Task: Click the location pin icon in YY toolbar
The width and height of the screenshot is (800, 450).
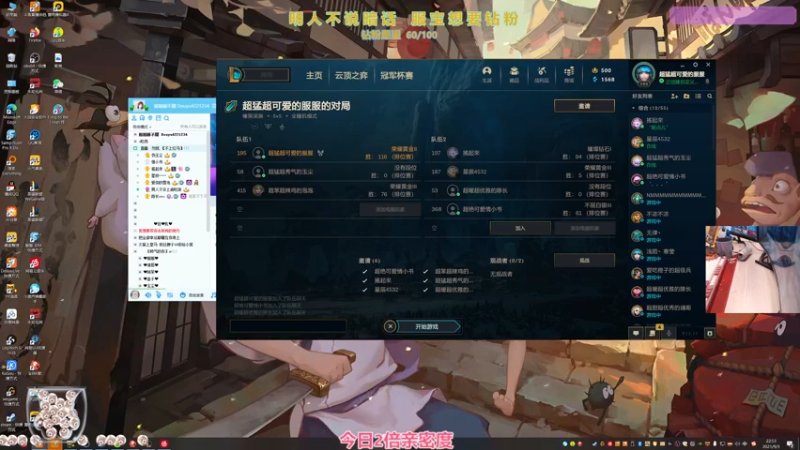Action: (x=151, y=118)
